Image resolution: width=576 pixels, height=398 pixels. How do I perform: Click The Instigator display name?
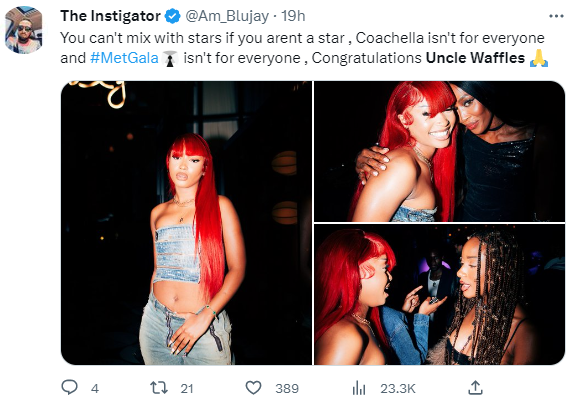click(111, 16)
